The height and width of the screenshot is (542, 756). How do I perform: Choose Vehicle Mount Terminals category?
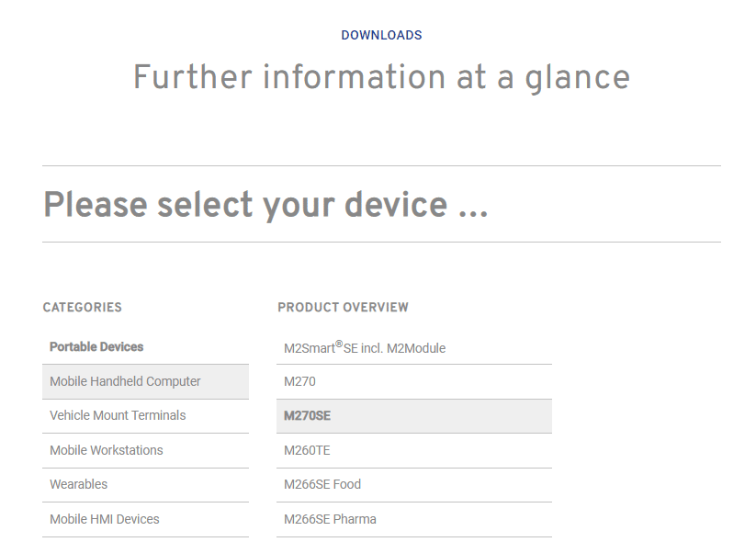145,415
